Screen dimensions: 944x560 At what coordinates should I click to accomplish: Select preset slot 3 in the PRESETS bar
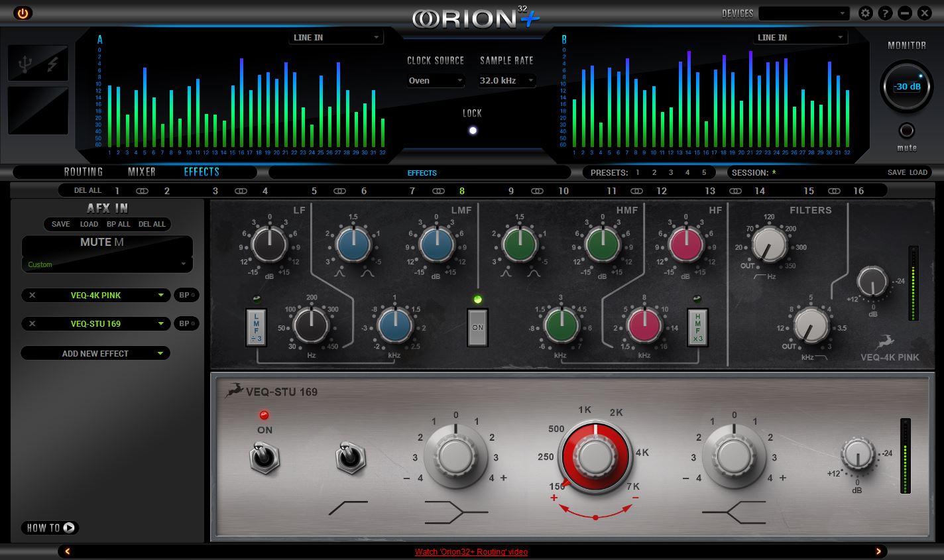(x=671, y=172)
